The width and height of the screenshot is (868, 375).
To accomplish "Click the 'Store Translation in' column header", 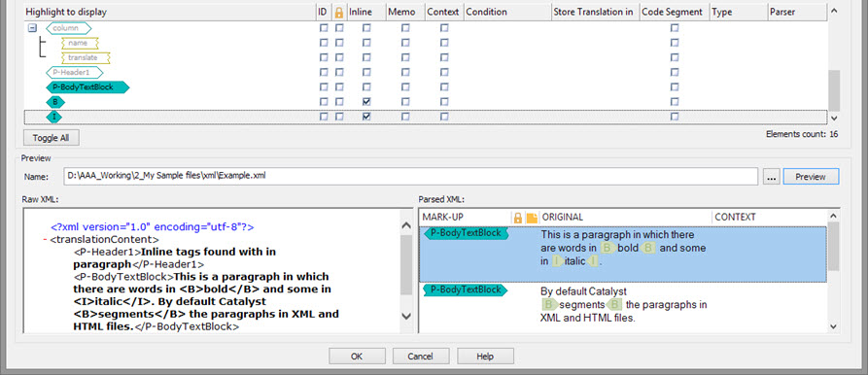I will coord(595,13).
